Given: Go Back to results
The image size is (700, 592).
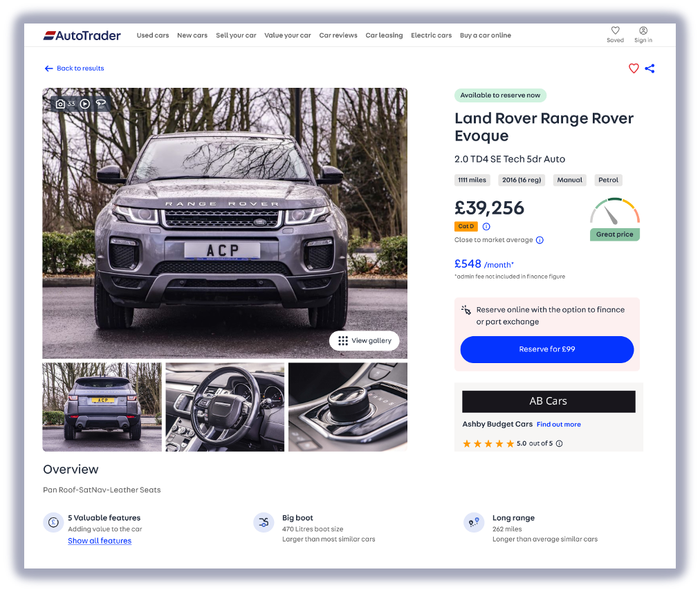Looking at the screenshot, I should 75,68.
